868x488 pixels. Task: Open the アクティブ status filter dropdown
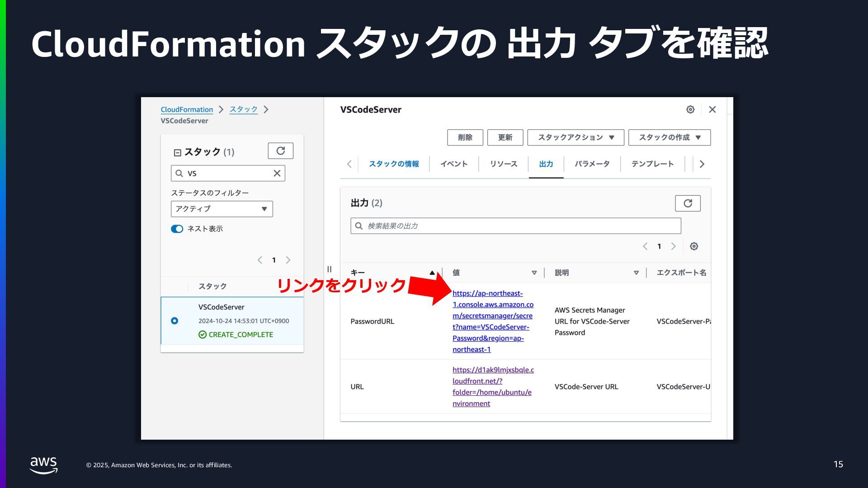(222, 209)
